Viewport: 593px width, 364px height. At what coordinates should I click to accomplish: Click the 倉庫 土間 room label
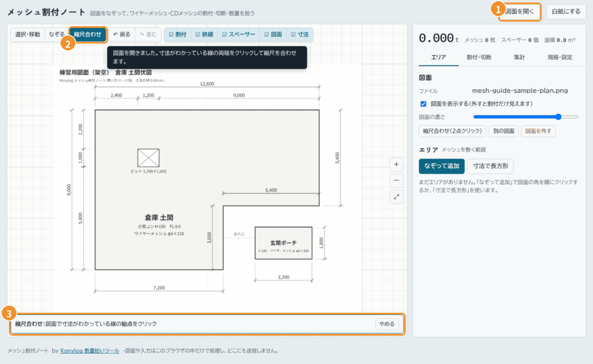pyautogui.click(x=159, y=218)
